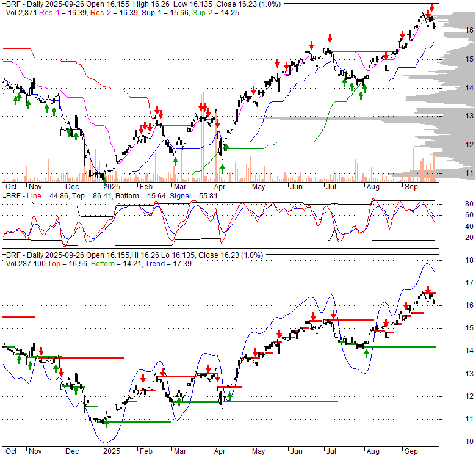Click the '80' level label on oscillator axis
The height and width of the screenshot is (455, 476).
tap(469, 204)
